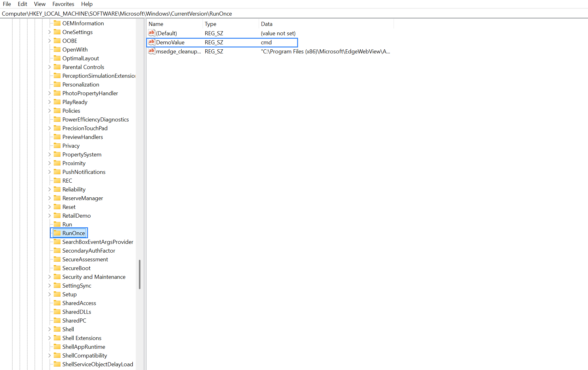Click the Privacy folder icon

point(57,146)
